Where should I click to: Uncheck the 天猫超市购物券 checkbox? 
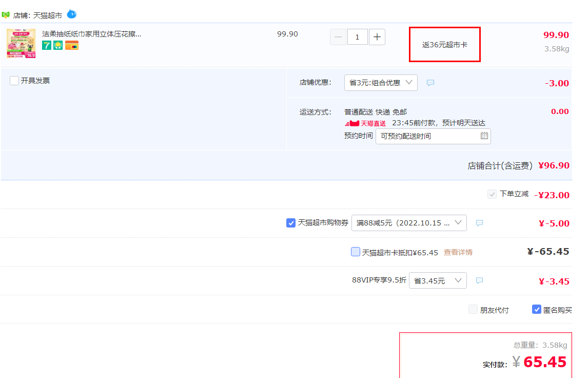pos(290,223)
